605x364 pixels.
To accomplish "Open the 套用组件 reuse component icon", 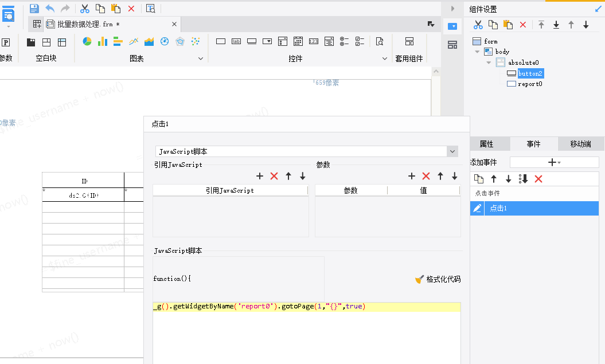I will (409, 41).
